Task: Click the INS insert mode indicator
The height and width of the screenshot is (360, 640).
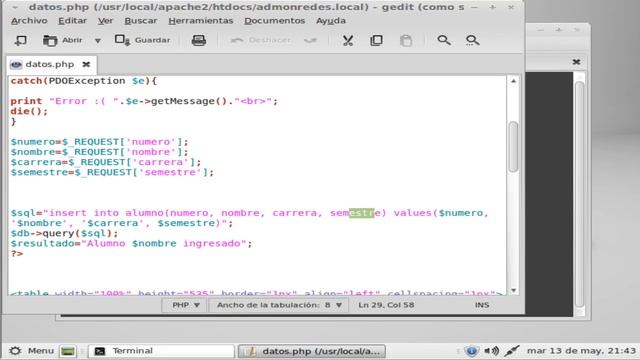Action: click(x=482, y=305)
